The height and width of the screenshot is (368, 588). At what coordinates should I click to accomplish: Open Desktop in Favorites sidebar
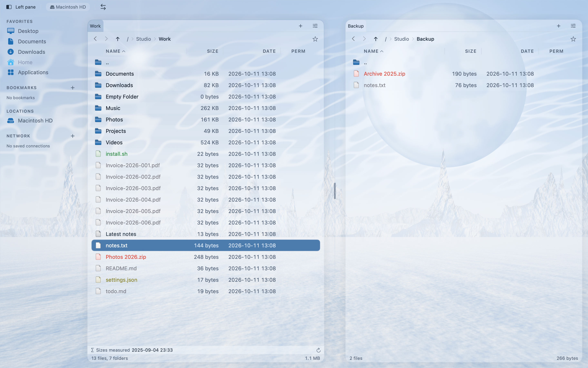point(23,31)
